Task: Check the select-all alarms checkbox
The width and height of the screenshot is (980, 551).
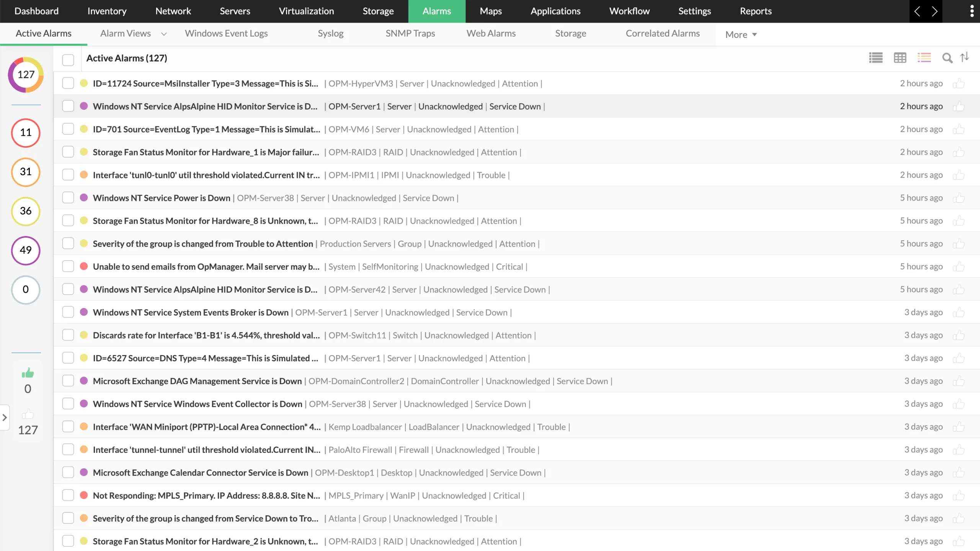Action: [x=68, y=60]
